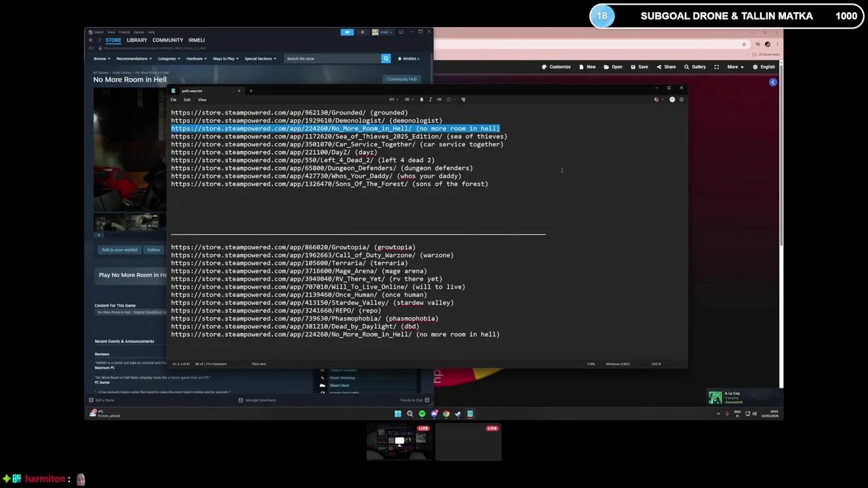Screen dimensions: 868x488
Task: Open the Copilot dropdown in Notepad
Action: (660, 100)
